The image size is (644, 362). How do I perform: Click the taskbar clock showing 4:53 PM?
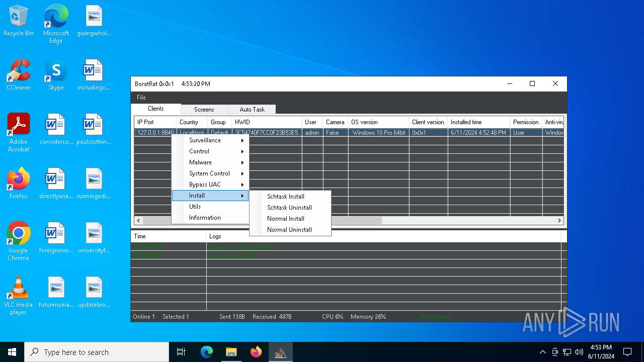(601, 352)
